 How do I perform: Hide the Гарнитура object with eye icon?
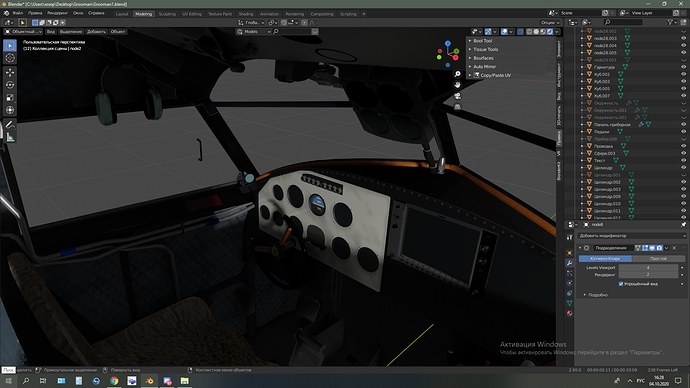click(683, 67)
